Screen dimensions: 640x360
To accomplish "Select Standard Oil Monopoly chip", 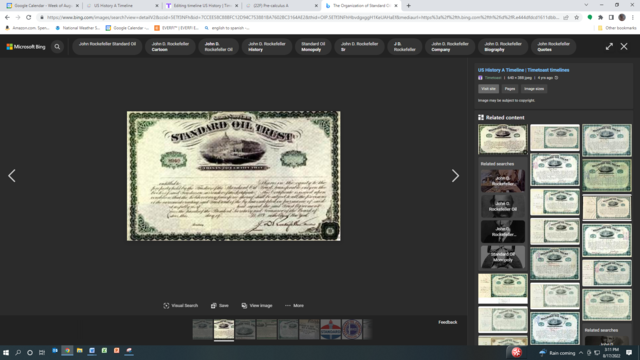I will coord(313,47).
